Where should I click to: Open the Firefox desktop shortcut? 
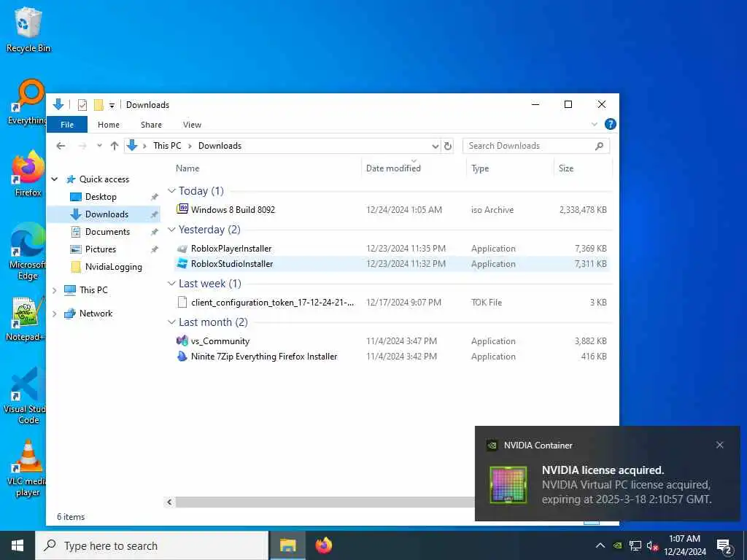pyautogui.click(x=28, y=174)
